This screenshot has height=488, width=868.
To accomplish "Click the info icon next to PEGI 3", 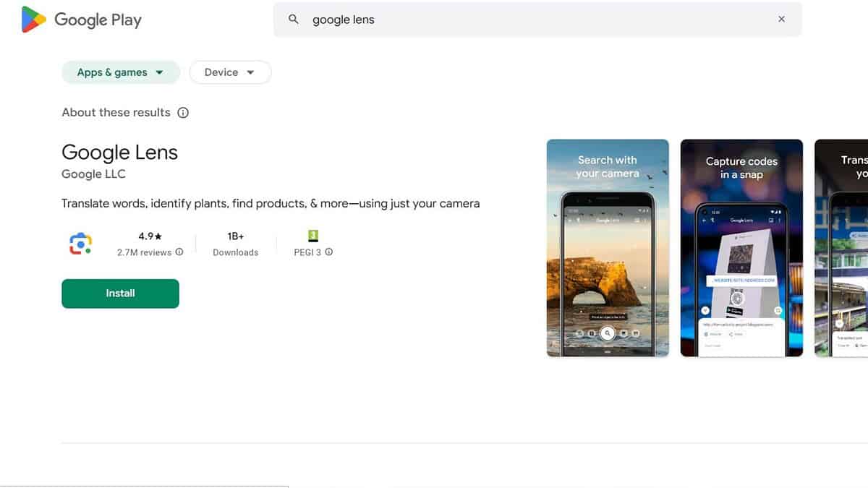I will click(329, 252).
